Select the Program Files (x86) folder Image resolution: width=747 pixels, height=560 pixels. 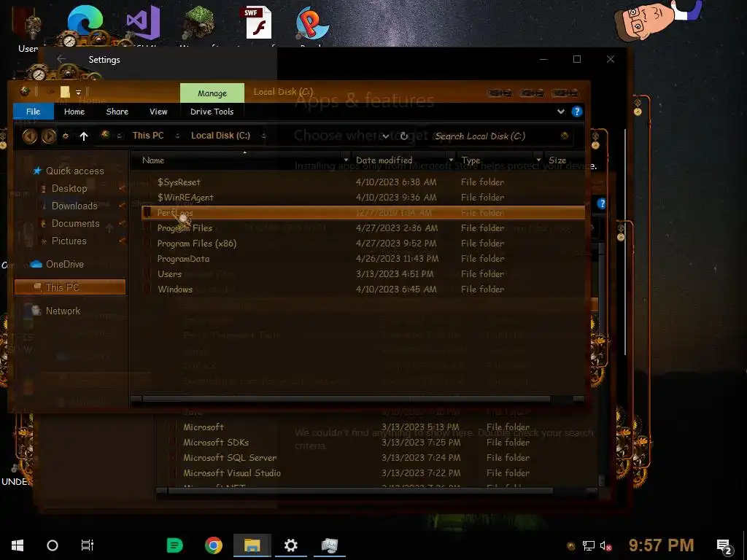197,244
